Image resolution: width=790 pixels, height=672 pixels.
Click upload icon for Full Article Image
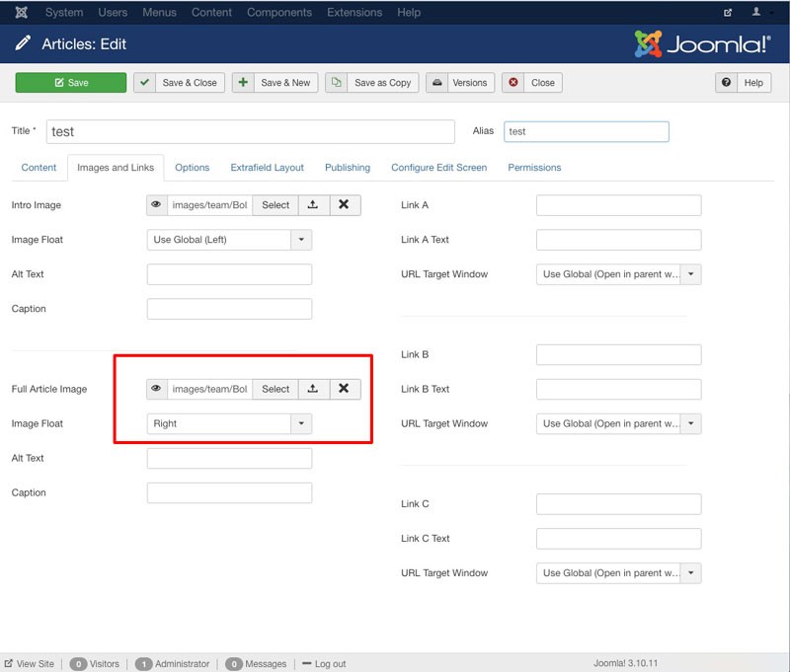coord(312,389)
